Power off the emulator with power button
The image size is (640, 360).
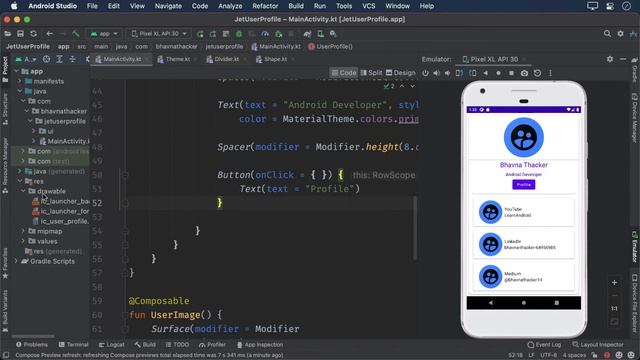(x=425, y=73)
